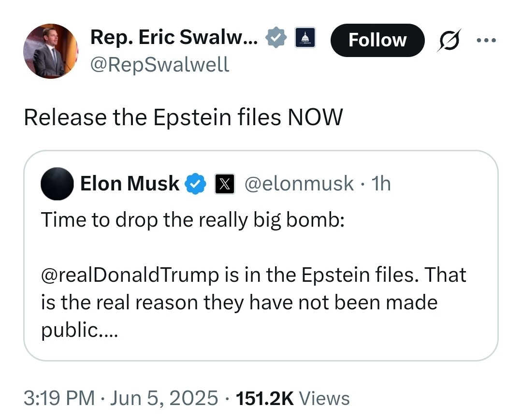The image size is (522, 420).
Task: Click the 3:19 PM post time
Action: 59,398
